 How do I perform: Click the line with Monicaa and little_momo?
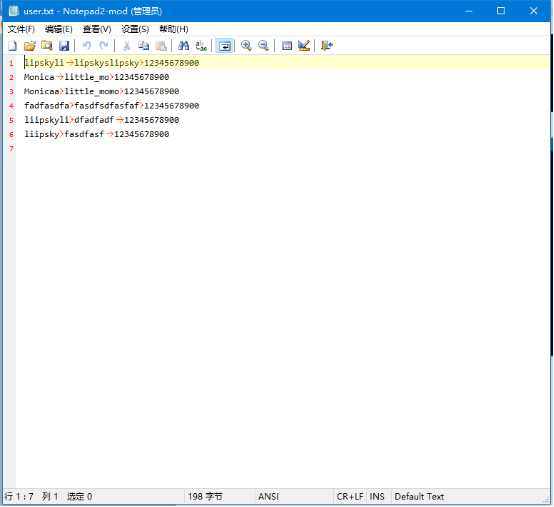click(x=101, y=92)
